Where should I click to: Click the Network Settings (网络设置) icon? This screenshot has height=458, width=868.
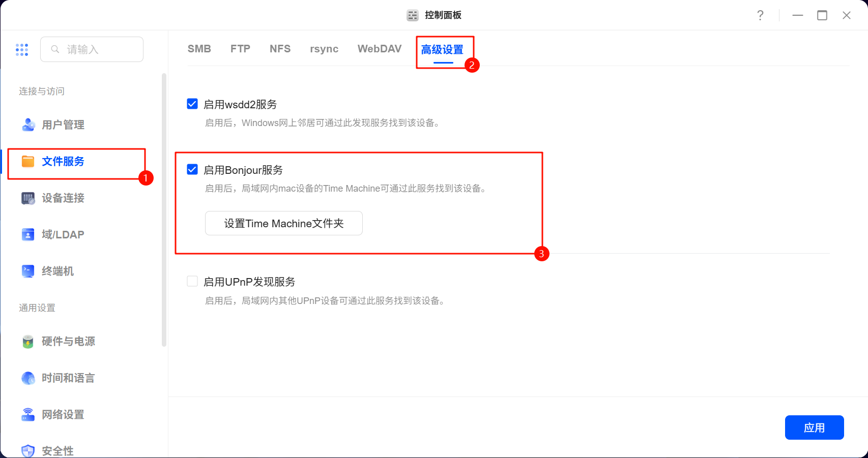click(28, 415)
